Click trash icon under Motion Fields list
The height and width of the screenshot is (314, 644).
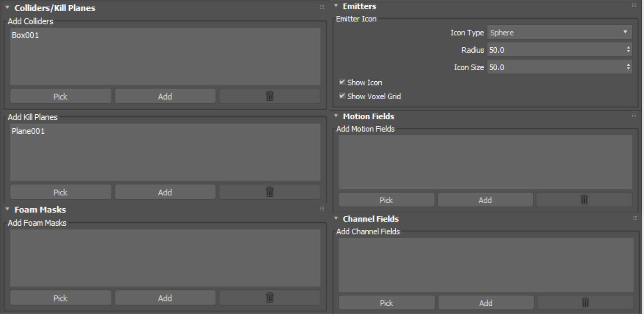[584, 200]
